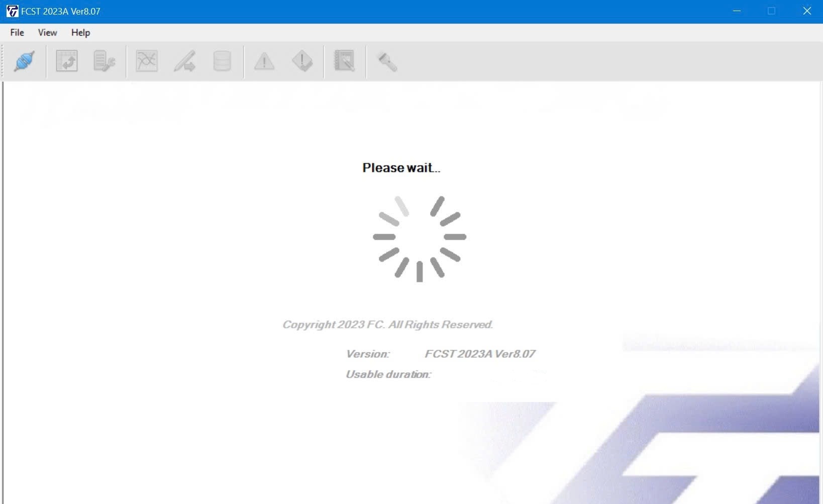Open the File menu

17,33
